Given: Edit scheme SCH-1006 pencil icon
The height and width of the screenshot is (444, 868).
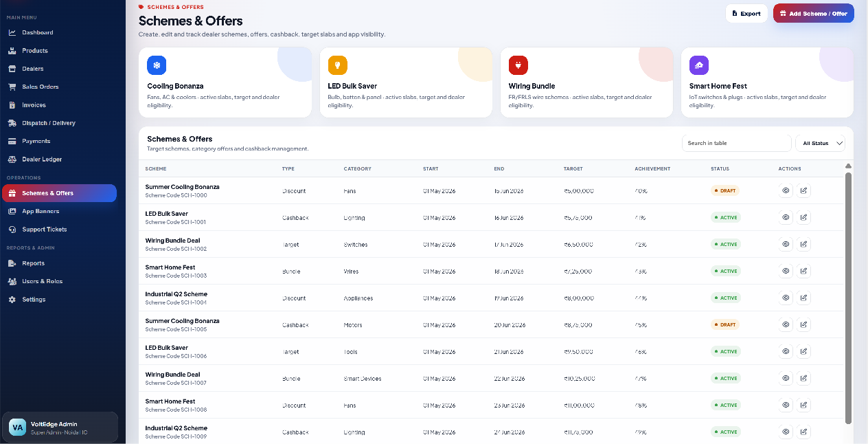Looking at the screenshot, I should tap(803, 351).
